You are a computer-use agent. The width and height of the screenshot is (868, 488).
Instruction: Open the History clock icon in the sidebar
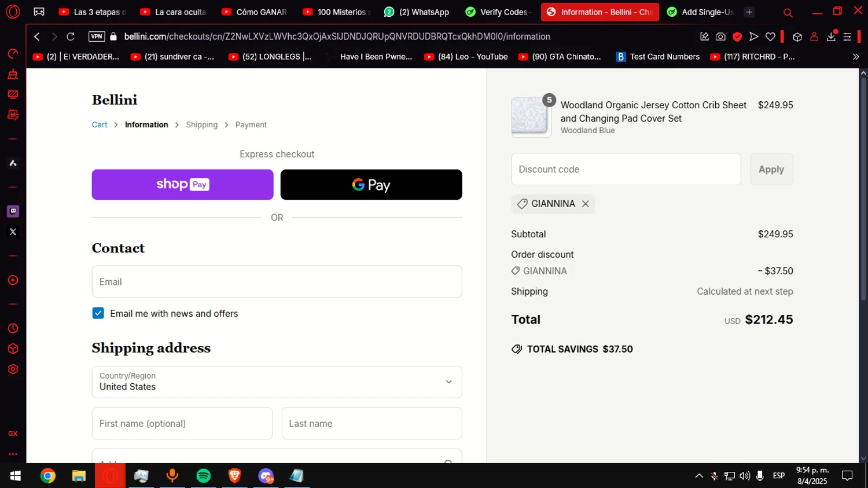[x=13, y=329]
